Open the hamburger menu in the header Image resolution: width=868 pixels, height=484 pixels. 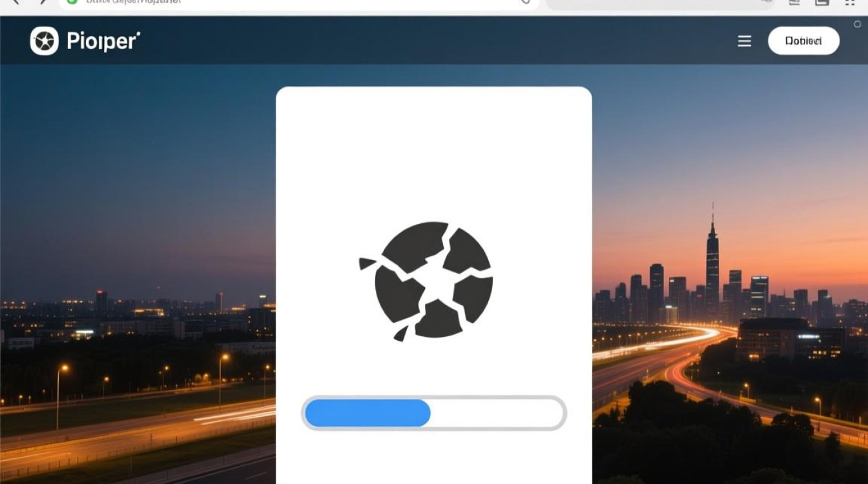click(x=744, y=41)
